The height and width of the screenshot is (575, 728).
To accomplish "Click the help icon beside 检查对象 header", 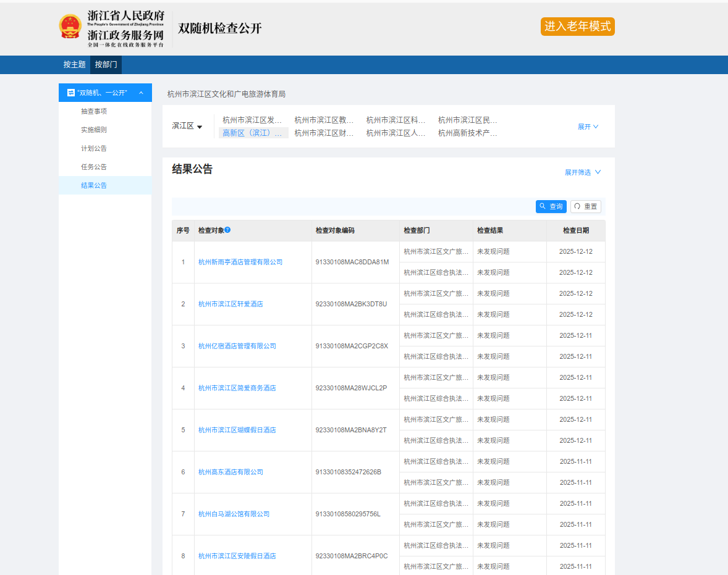I will click(227, 230).
